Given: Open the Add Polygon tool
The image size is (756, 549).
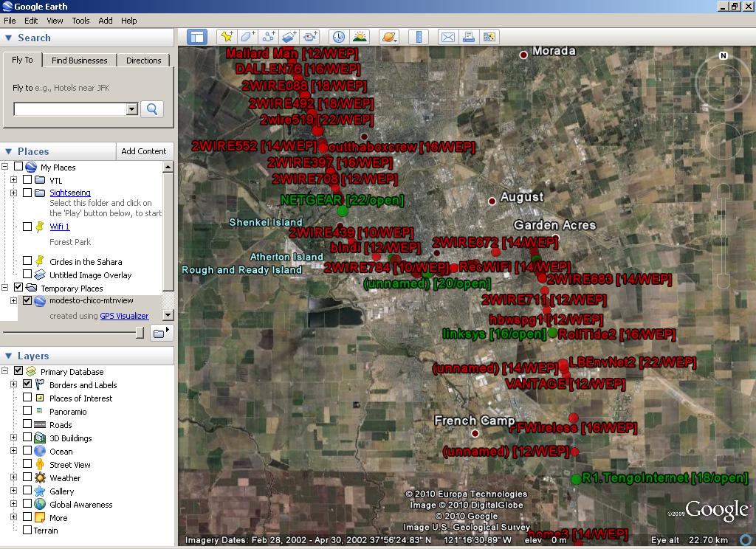Looking at the screenshot, I should point(247,36).
